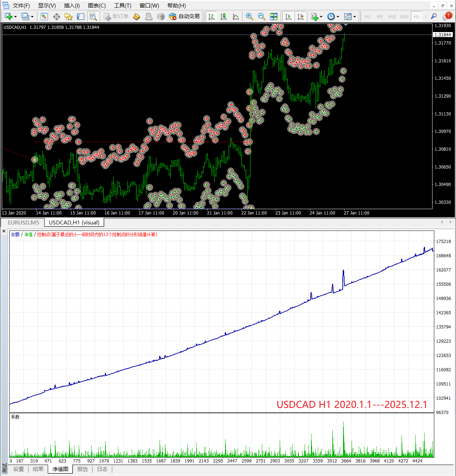The height and width of the screenshot is (476, 456).
Task: Expand the templates dropdown arrow
Action: click(x=354, y=17)
